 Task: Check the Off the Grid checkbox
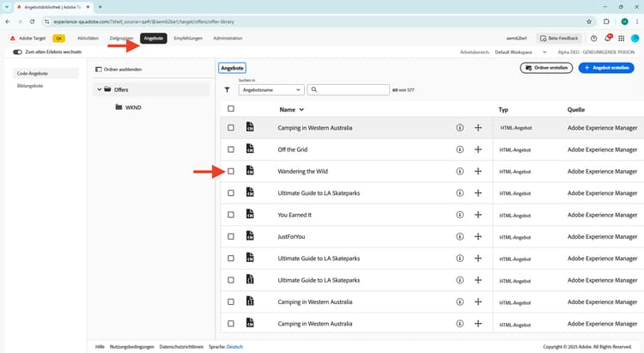(x=231, y=149)
